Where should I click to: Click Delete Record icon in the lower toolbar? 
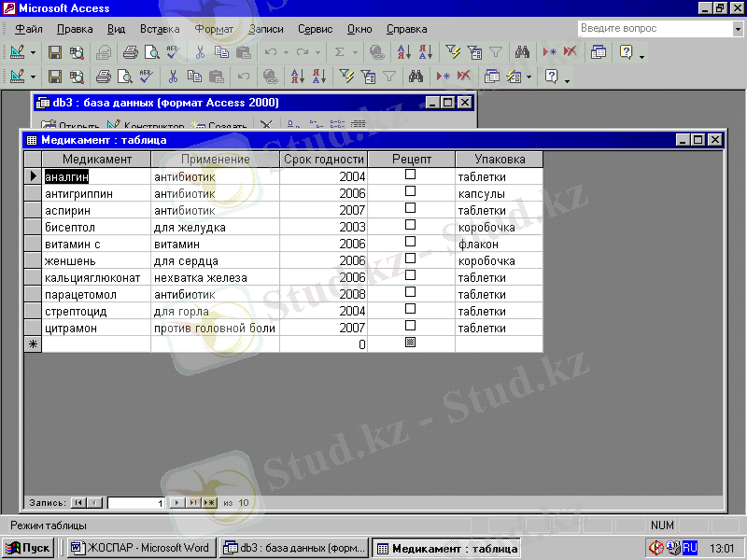coord(462,76)
